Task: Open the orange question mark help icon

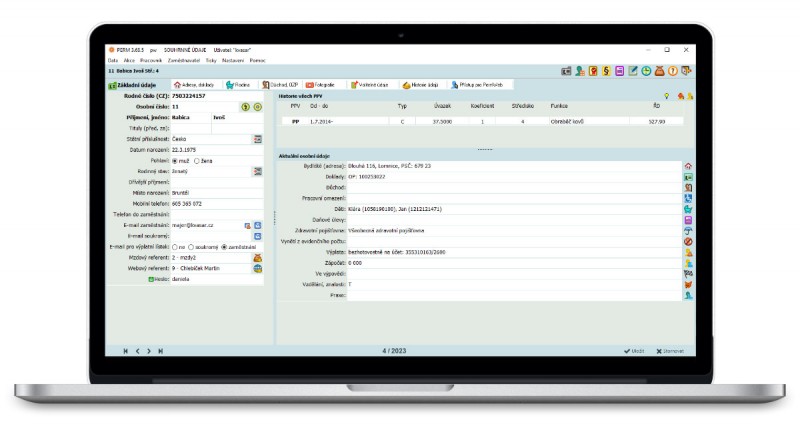Action: click(x=672, y=71)
